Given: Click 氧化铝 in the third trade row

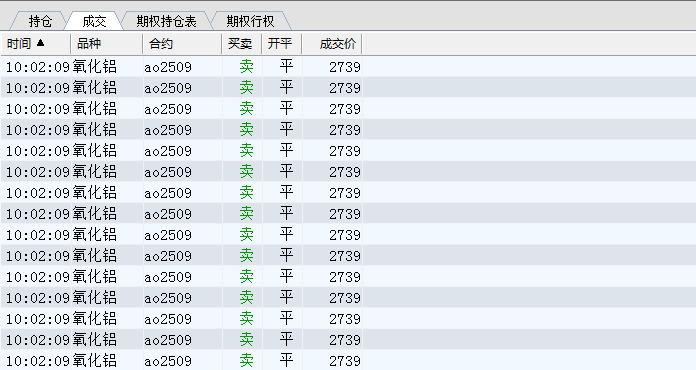Looking at the screenshot, I should pos(95,109).
